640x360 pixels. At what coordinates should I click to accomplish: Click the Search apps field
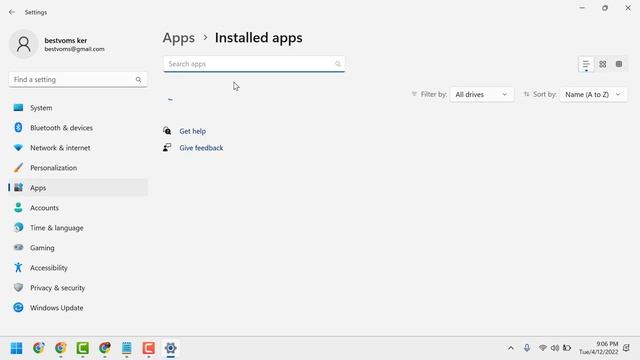[x=254, y=64]
